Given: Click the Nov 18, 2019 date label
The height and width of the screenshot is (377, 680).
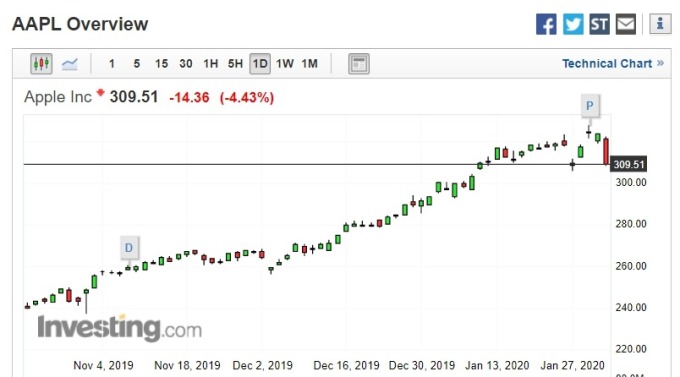Looking at the screenshot, I should [187, 366].
